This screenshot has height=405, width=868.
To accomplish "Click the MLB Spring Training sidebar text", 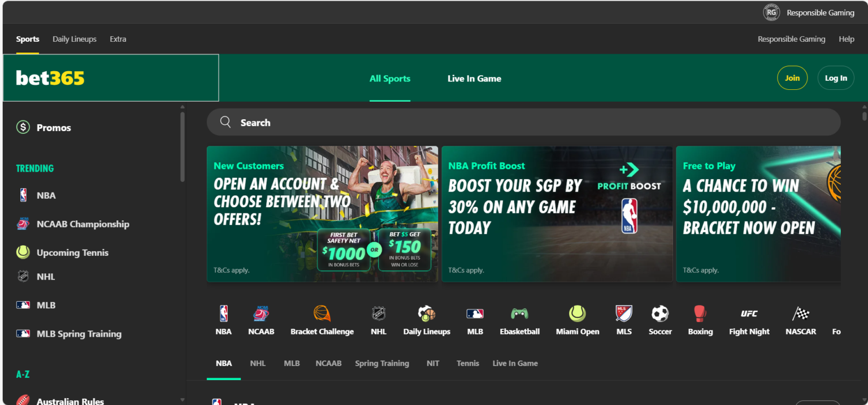I will pyautogui.click(x=79, y=334).
